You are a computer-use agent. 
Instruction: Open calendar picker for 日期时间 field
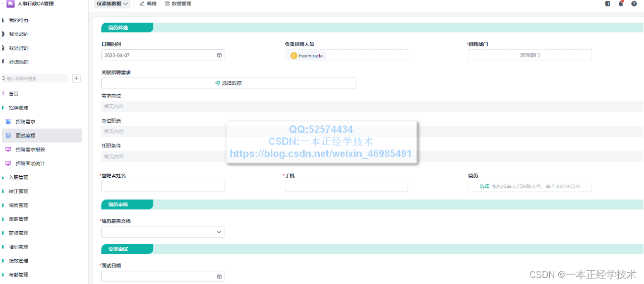click(219, 55)
